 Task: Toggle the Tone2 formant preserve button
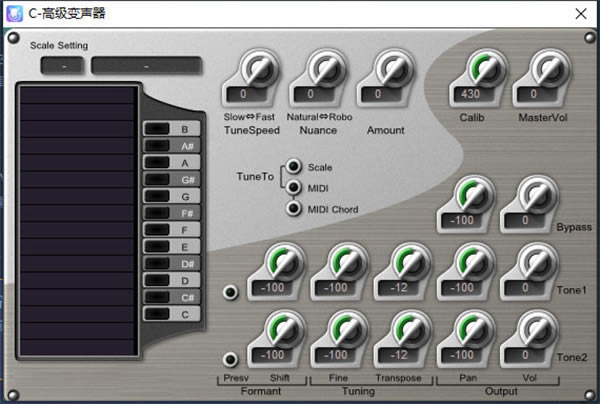pos(231,359)
